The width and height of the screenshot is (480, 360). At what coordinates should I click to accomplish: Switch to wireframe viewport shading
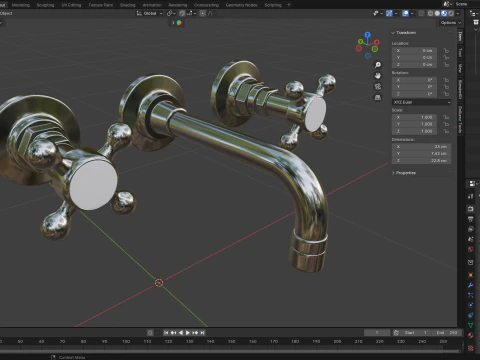(x=430, y=13)
